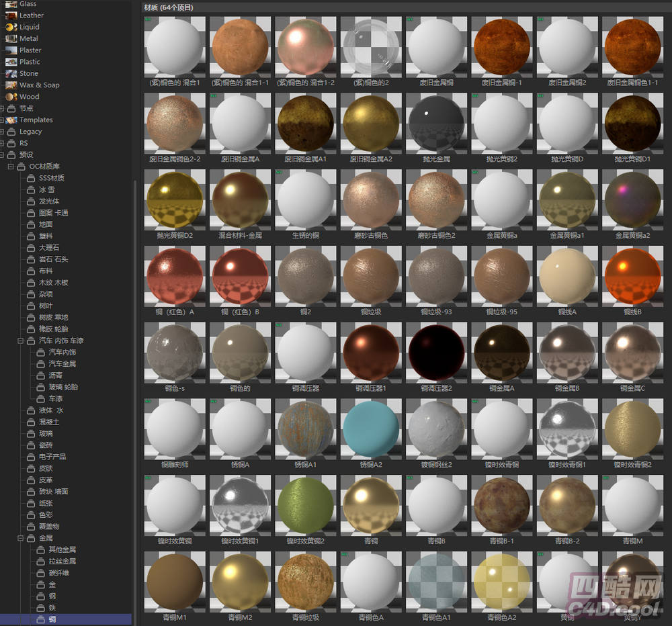Select the 铜线B orange material thumbnail
Viewport: 672px width, 626px height.
click(x=632, y=276)
